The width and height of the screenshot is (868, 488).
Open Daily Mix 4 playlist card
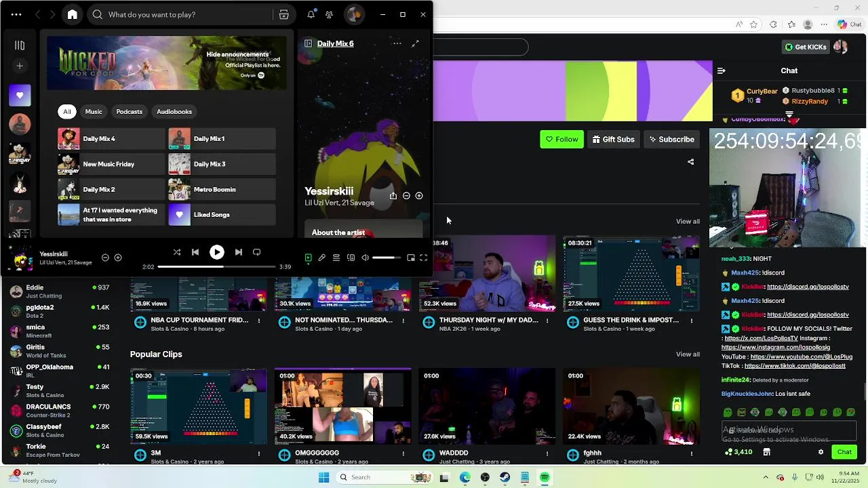111,139
